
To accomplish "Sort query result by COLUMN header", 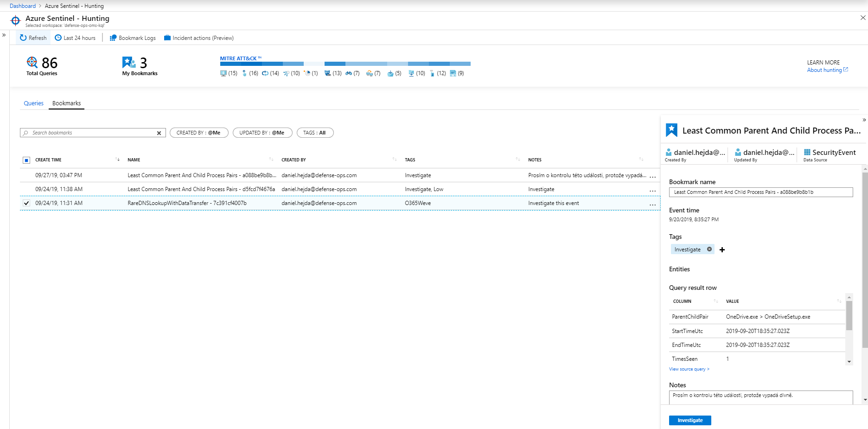I will coord(682,301).
